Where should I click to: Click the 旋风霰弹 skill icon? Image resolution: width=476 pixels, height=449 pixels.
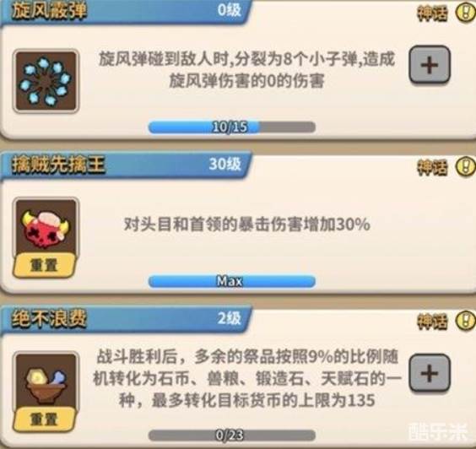(46, 81)
